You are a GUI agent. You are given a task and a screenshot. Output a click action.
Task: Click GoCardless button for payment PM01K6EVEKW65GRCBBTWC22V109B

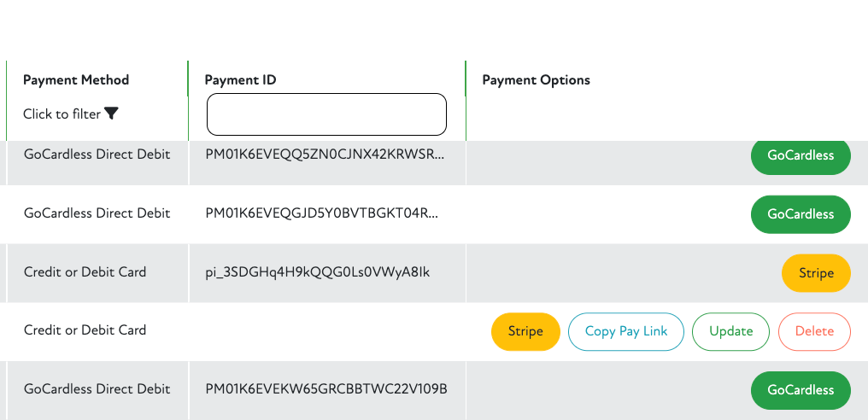(x=801, y=390)
